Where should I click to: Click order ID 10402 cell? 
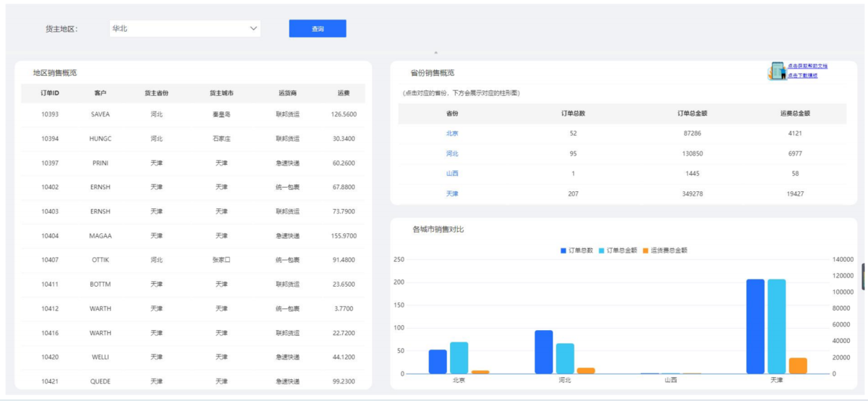coord(50,187)
